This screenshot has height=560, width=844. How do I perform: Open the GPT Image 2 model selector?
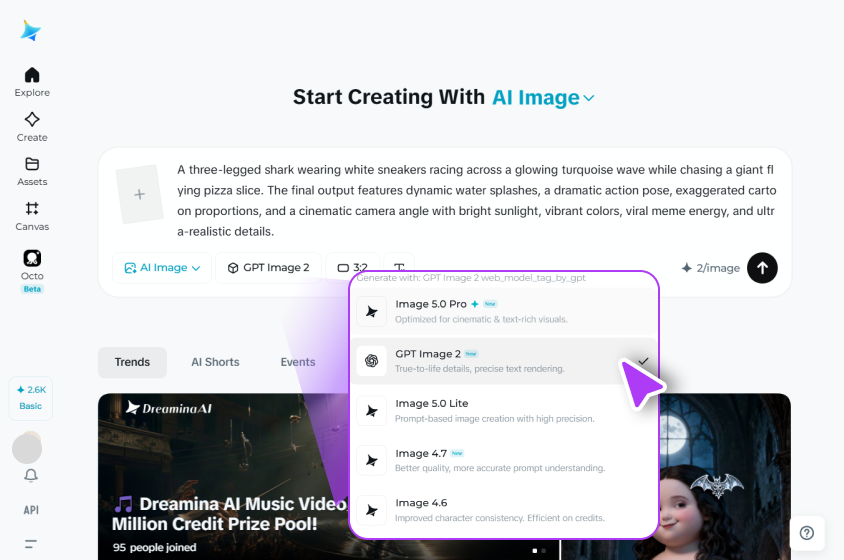pyautogui.click(x=268, y=268)
